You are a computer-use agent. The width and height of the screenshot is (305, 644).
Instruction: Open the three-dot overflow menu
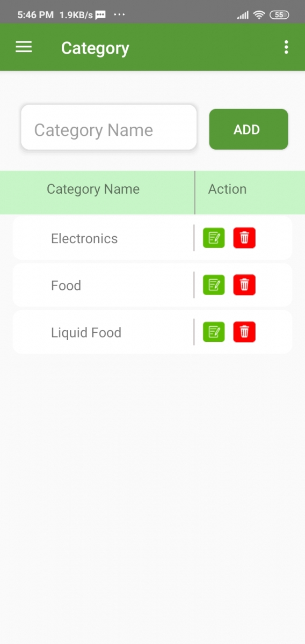[x=286, y=47]
